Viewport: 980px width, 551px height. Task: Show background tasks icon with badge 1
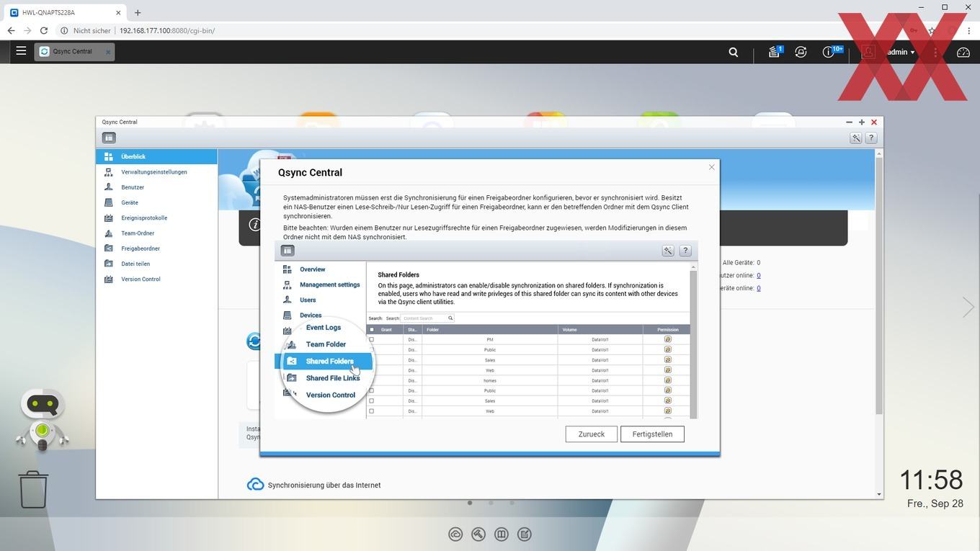pyautogui.click(x=774, y=52)
